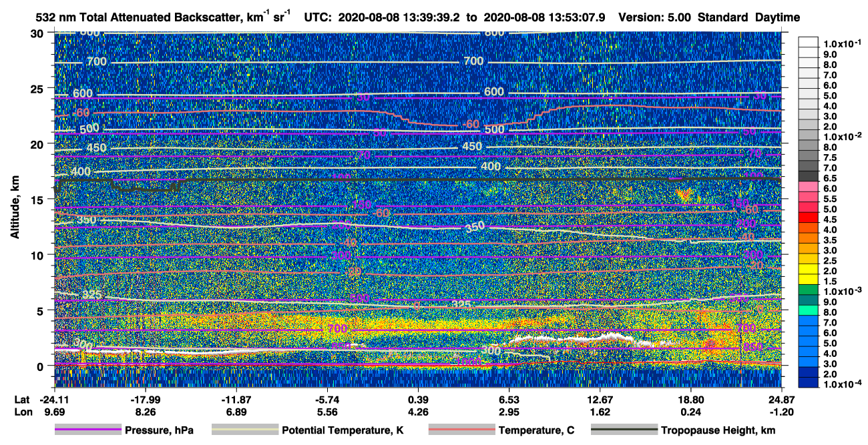The height and width of the screenshot is (445, 868).
Task: Click longitude value '4.26'
Action: click(418, 412)
